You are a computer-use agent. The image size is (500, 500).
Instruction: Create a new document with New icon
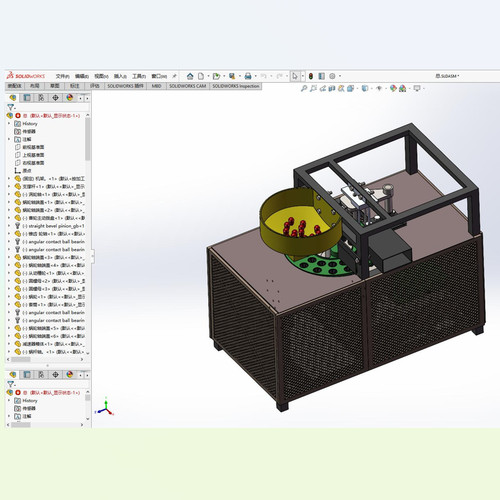tap(201, 76)
